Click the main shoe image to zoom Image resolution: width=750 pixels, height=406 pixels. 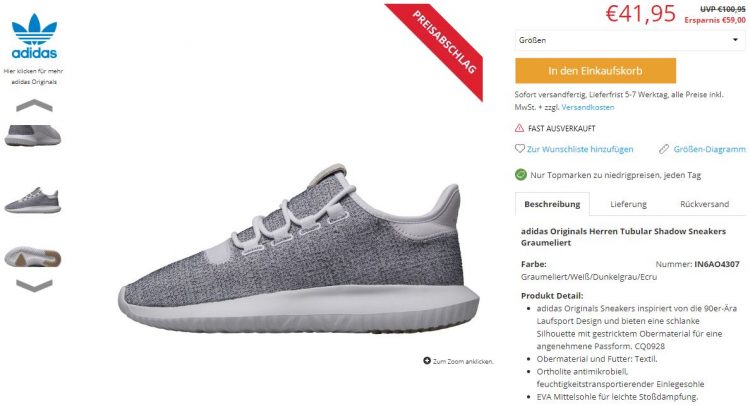(298, 249)
